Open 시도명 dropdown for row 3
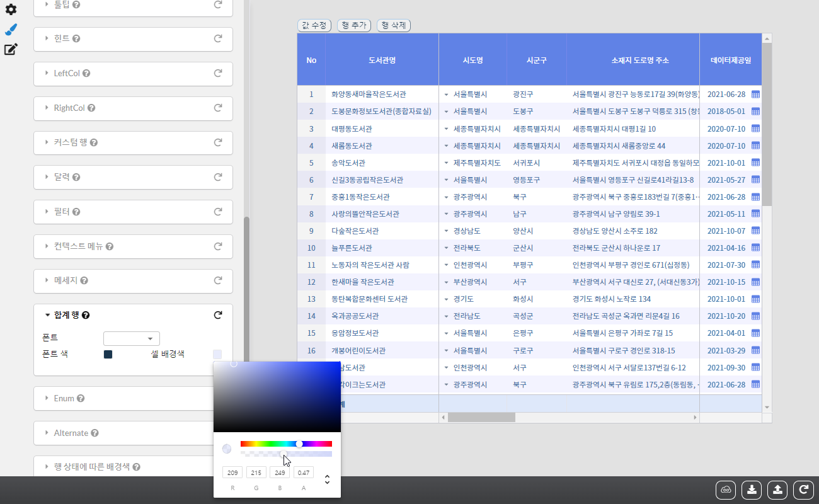819x504 pixels. tap(446, 129)
